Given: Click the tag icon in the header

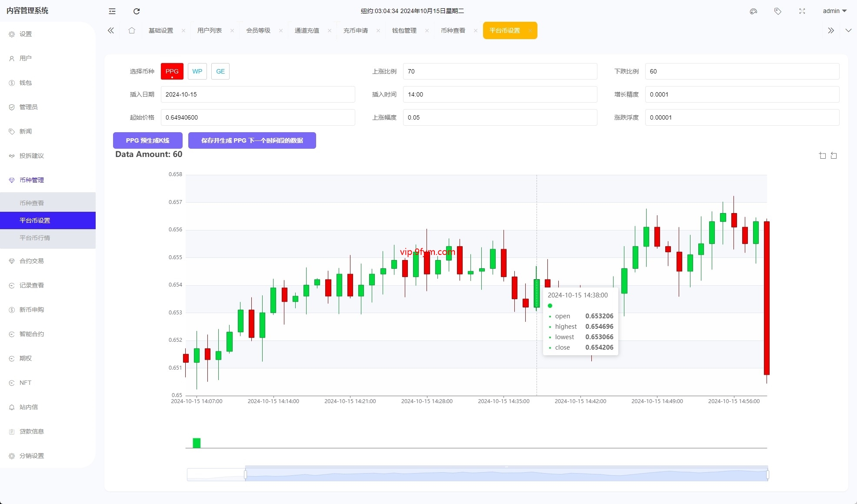Looking at the screenshot, I should click(778, 11).
